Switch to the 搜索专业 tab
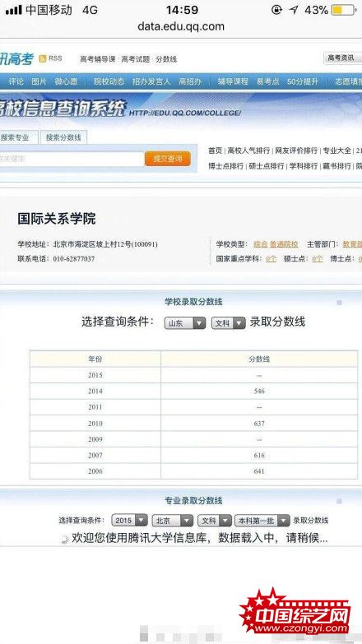 [x=17, y=137]
